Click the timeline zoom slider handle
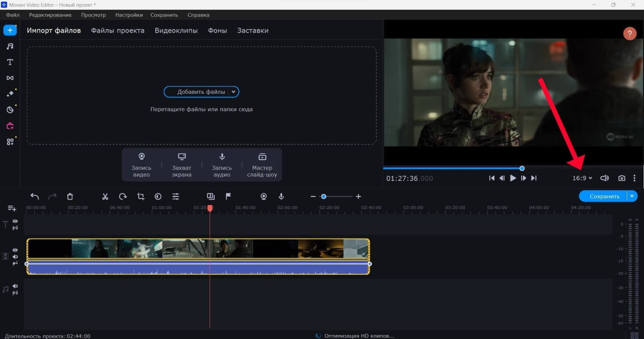This screenshot has width=644, height=339. click(x=323, y=197)
